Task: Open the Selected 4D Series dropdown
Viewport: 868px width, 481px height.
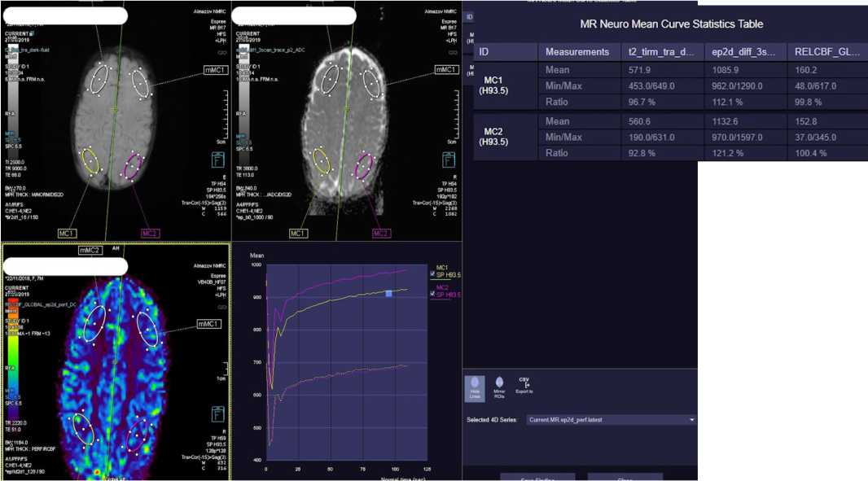Action: tap(612, 420)
